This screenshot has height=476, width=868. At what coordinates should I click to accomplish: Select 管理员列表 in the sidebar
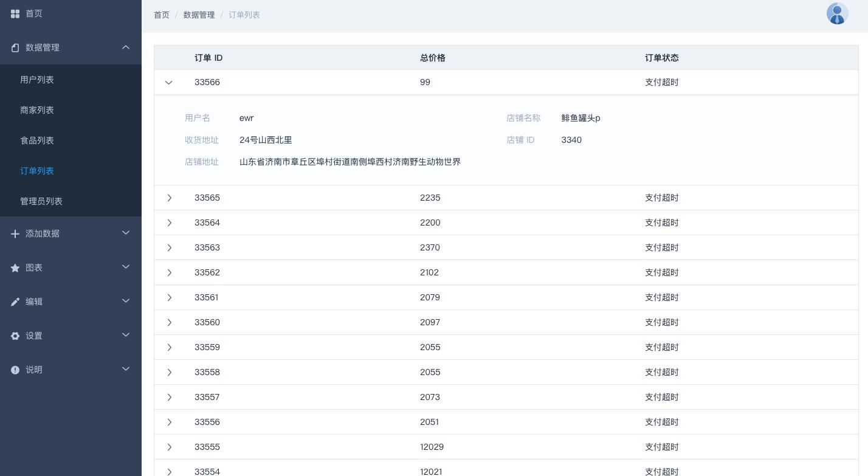[x=41, y=201]
